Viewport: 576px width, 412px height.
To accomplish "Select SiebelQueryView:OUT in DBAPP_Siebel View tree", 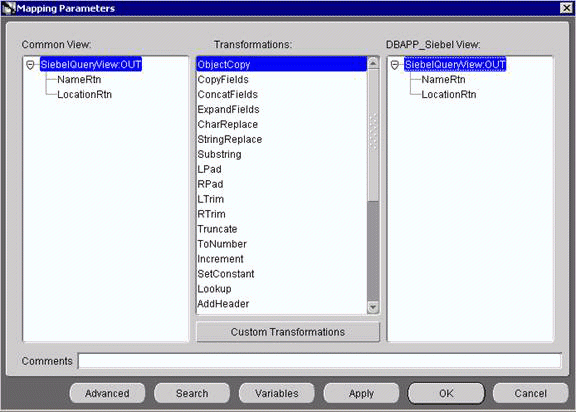I will tap(455, 65).
